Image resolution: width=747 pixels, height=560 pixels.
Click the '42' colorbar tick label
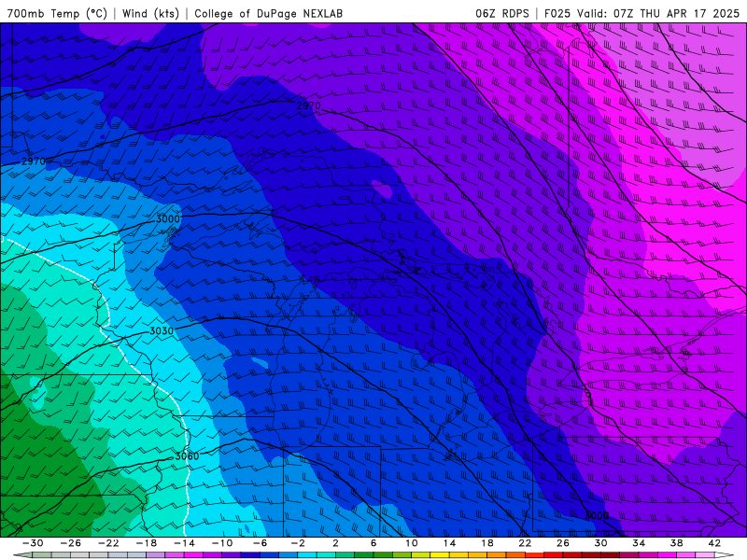point(714,543)
